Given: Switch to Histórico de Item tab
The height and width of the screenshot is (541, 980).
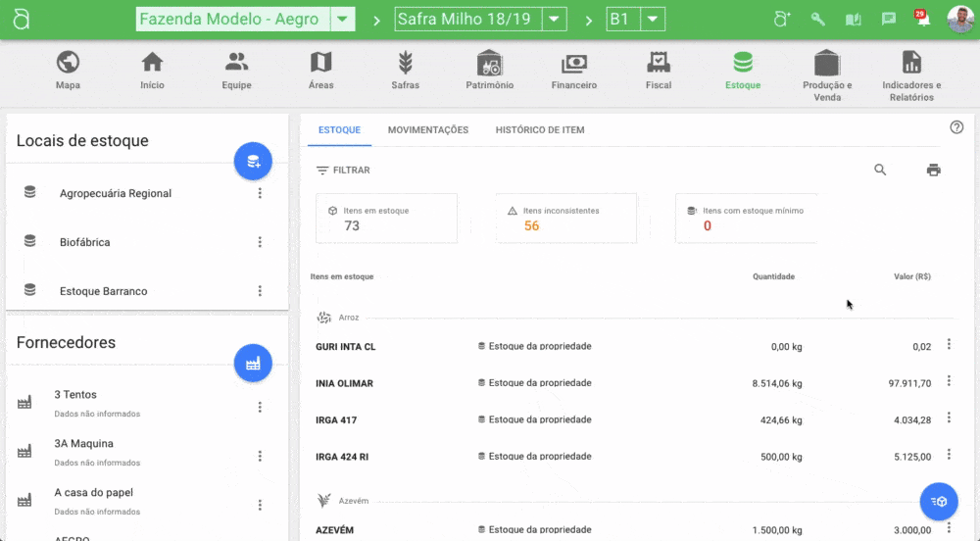Looking at the screenshot, I should click(x=539, y=130).
